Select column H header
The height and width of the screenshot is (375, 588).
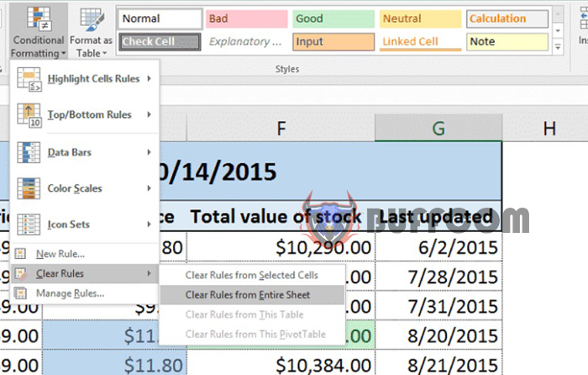[549, 128]
